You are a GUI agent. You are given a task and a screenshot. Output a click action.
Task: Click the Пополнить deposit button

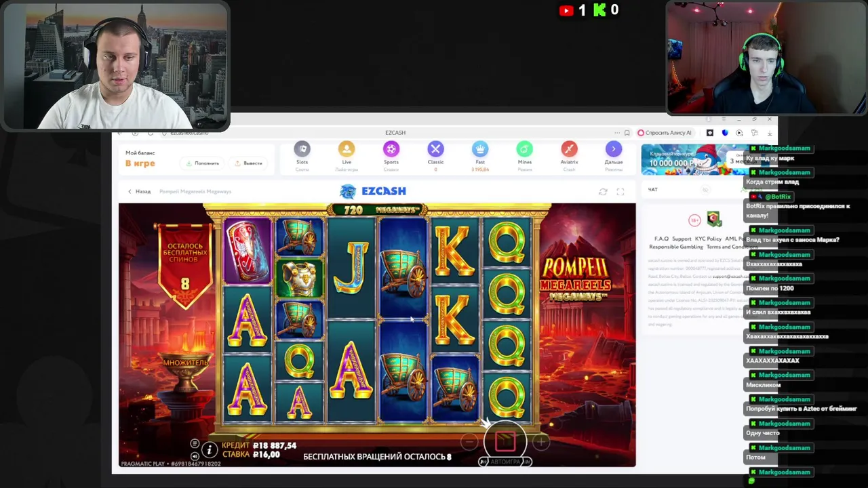tap(203, 163)
